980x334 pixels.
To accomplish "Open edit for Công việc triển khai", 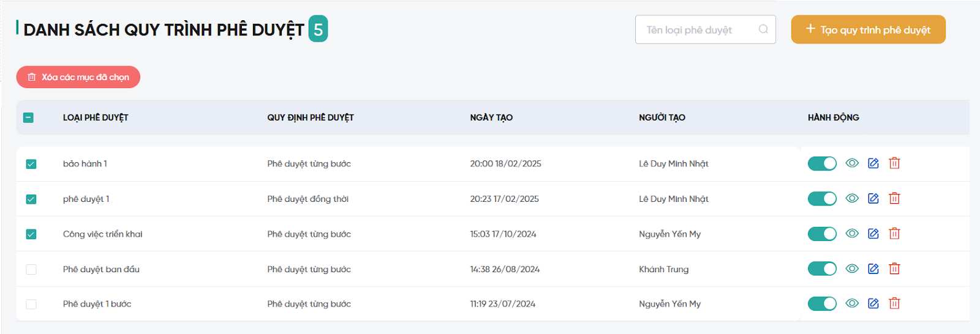I will pyautogui.click(x=873, y=234).
